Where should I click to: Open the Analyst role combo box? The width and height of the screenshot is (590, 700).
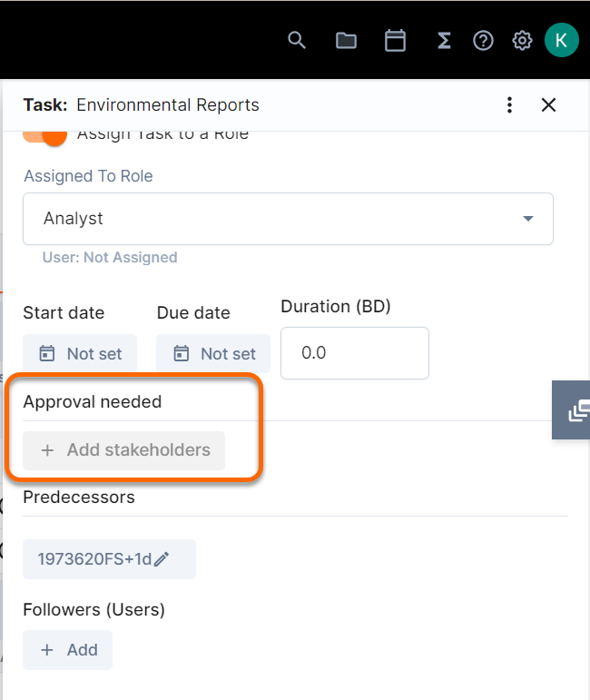click(x=272, y=219)
